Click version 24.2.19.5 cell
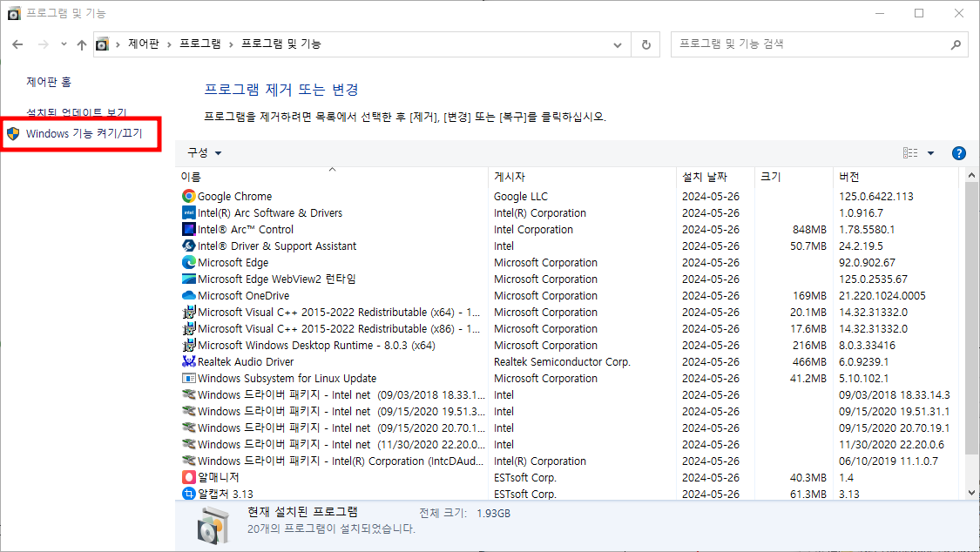Image resolution: width=980 pixels, height=552 pixels. click(x=861, y=246)
